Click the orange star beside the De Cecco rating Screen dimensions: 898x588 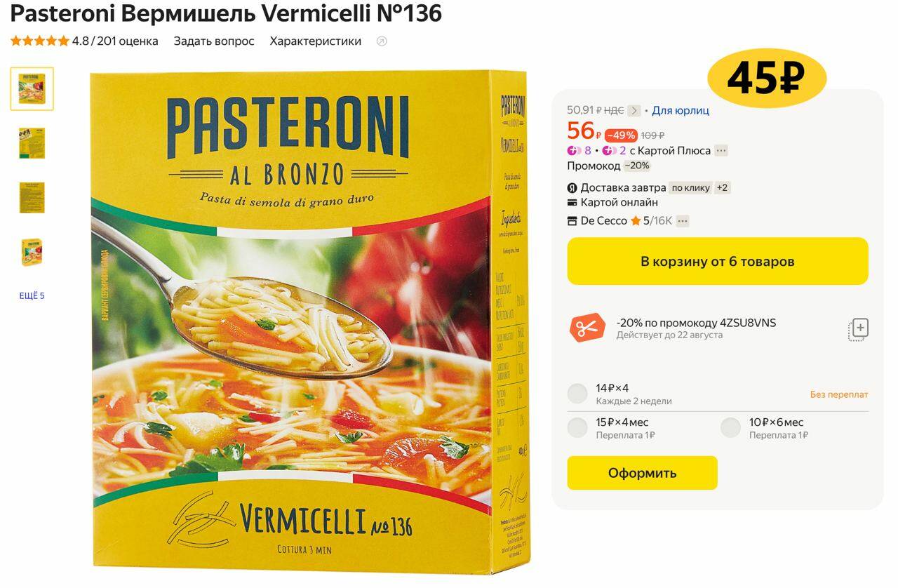[x=636, y=221]
